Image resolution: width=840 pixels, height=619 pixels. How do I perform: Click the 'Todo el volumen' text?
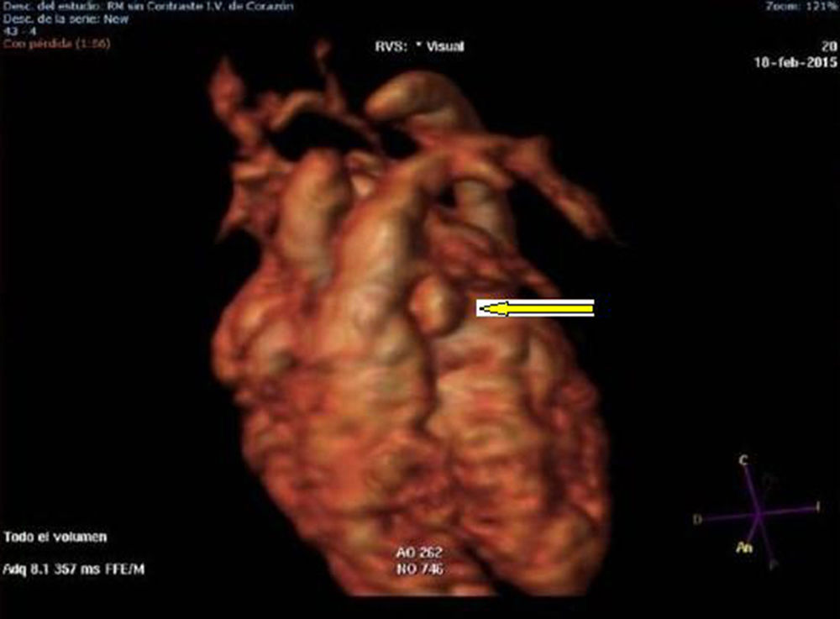pyautogui.click(x=55, y=537)
